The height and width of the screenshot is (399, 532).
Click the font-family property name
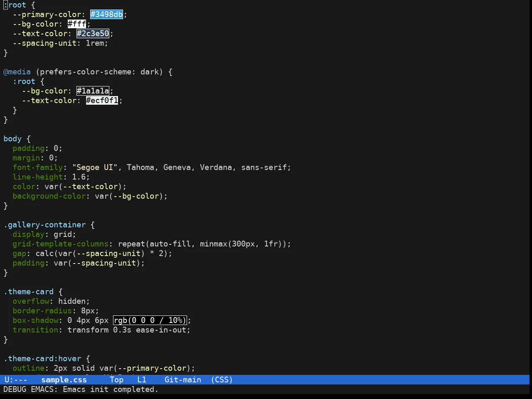click(x=38, y=167)
